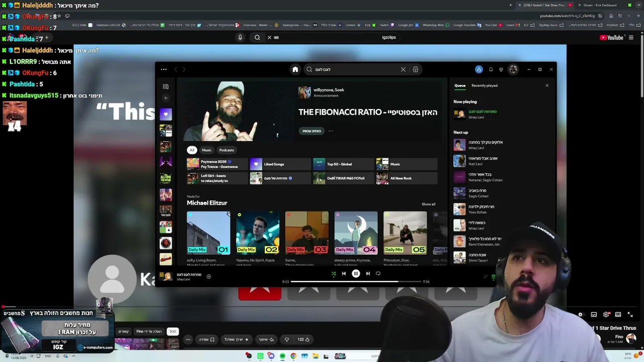
Task: Open YouTube video three-dot more actions
Action: 188,339
